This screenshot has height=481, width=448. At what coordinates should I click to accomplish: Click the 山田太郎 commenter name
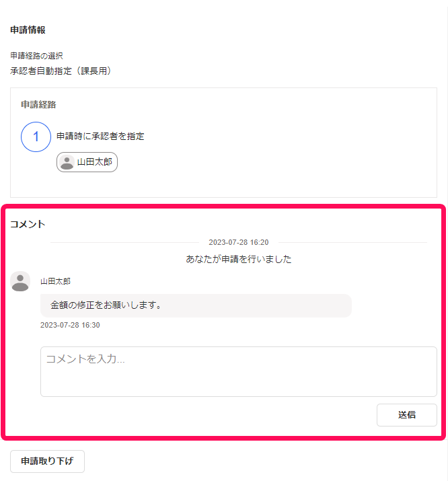[x=56, y=281]
